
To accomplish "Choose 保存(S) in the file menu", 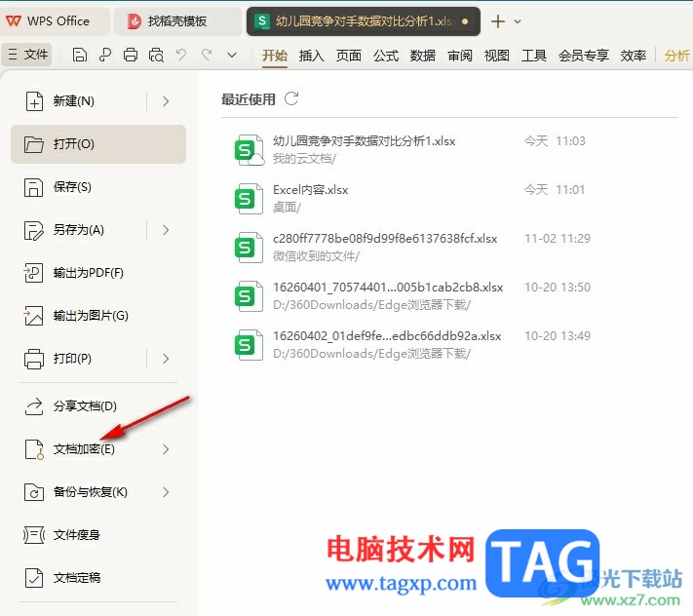I will tap(98, 187).
